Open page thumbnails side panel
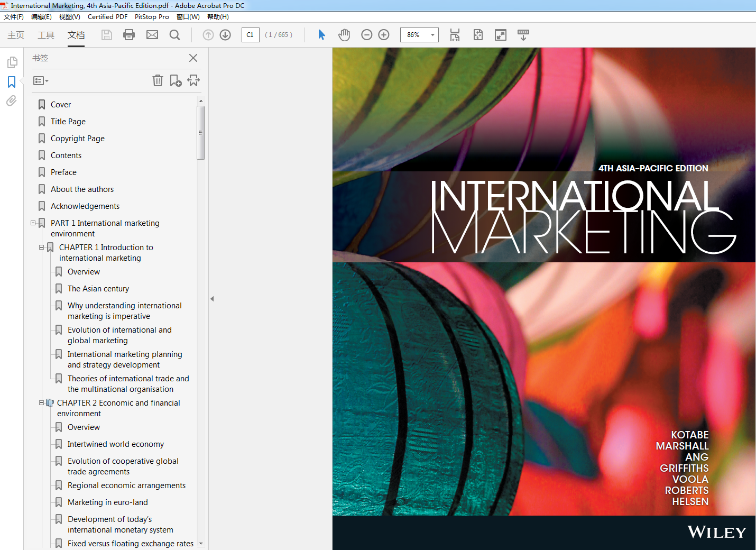Image resolution: width=756 pixels, height=550 pixels. point(12,62)
